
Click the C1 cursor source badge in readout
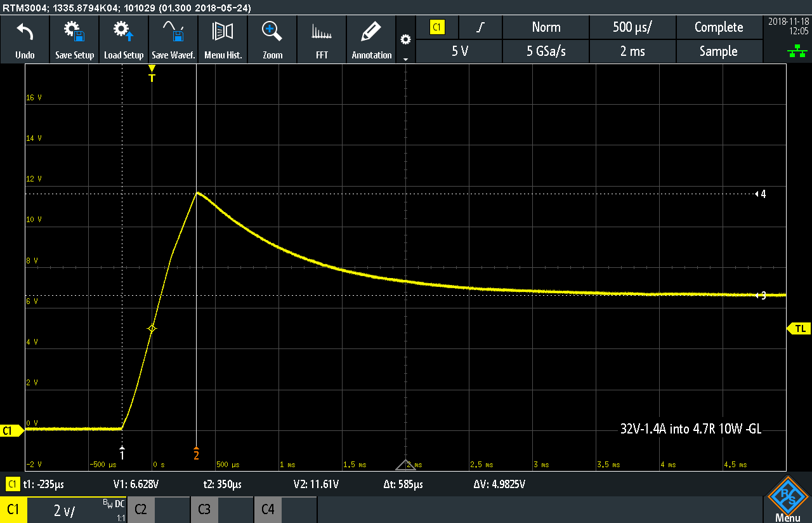pos(12,484)
